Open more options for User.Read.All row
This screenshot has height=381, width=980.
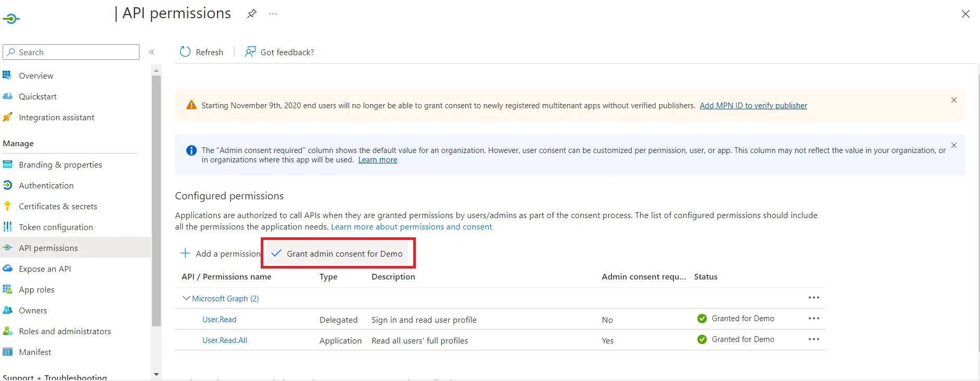tap(814, 339)
